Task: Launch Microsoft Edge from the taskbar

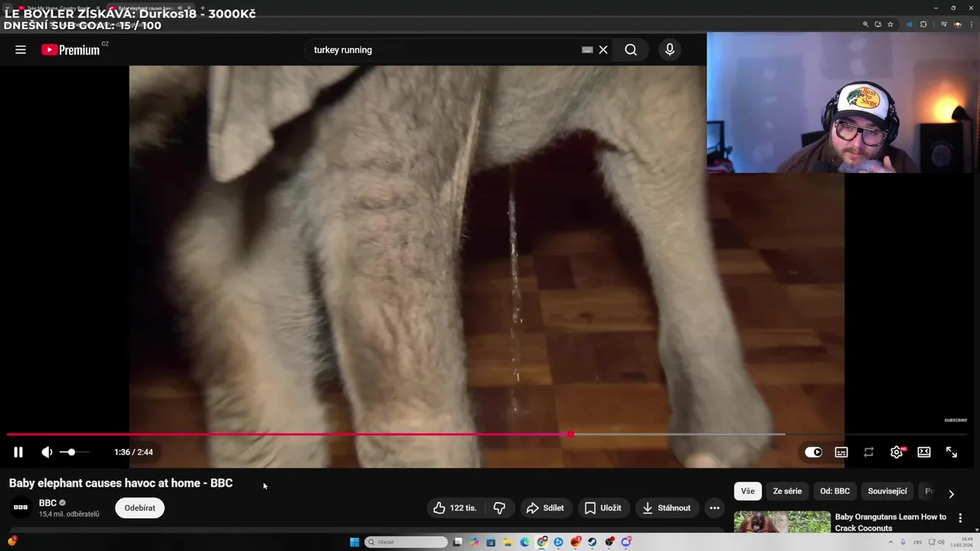Action: tap(524, 543)
